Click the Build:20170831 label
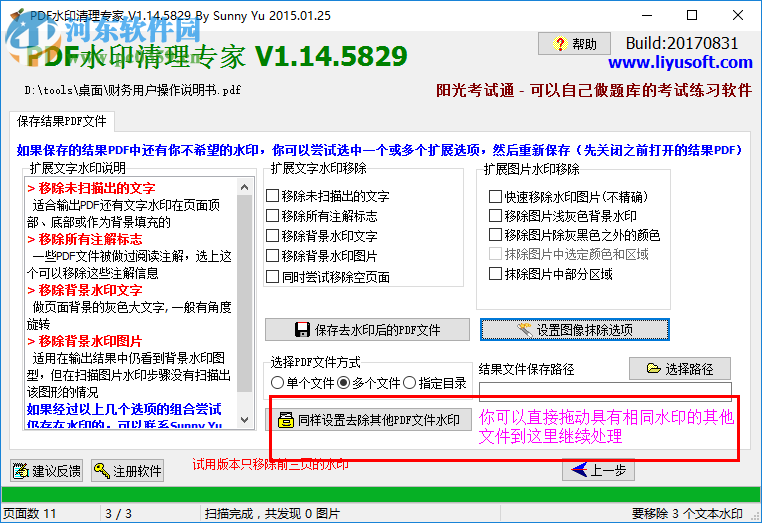Image resolution: width=762 pixels, height=523 pixels. [682, 44]
